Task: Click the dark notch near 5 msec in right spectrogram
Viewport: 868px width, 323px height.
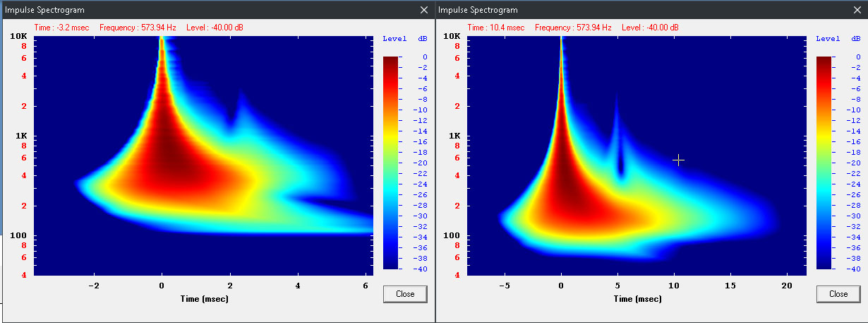Action: (x=621, y=170)
